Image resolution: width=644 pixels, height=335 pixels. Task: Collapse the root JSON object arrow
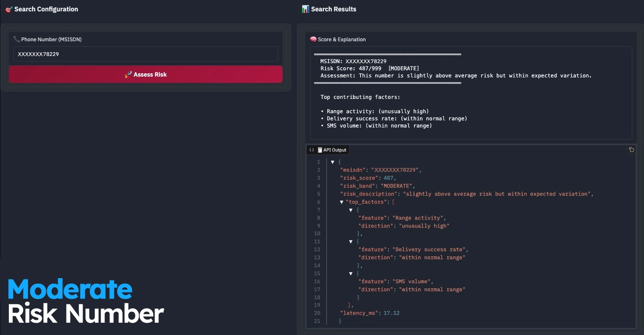click(x=332, y=162)
